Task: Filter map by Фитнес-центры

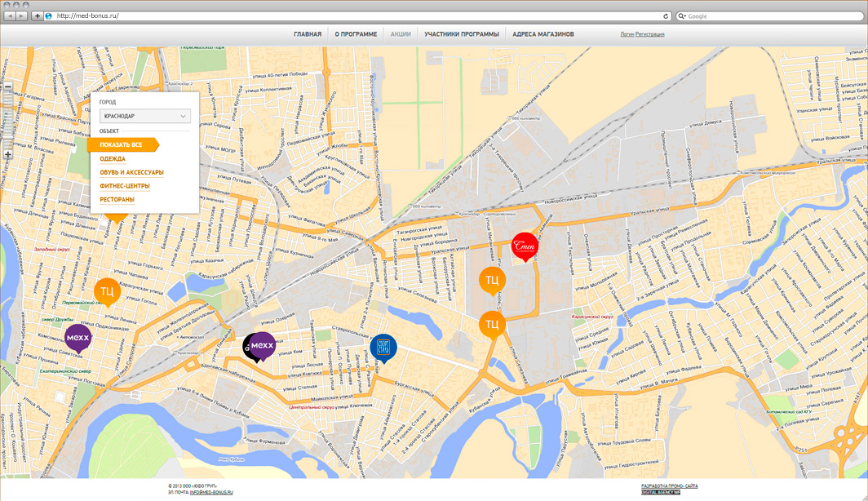Action: (125, 186)
